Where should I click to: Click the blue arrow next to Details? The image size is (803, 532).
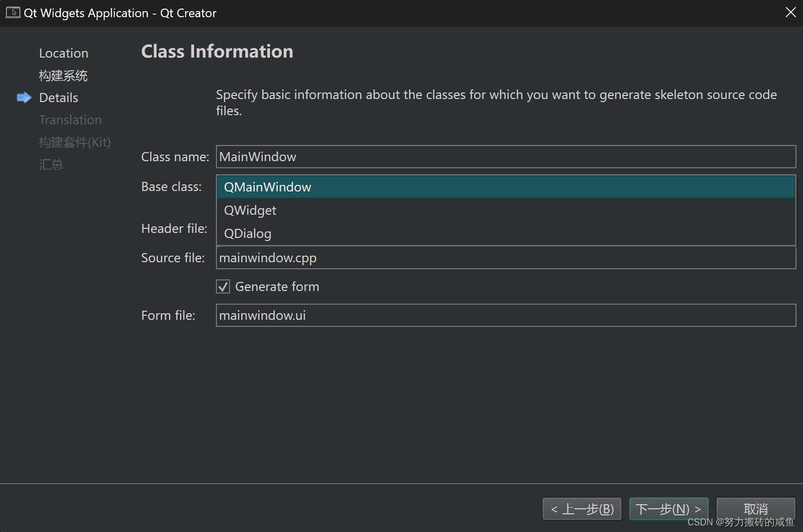click(24, 98)
